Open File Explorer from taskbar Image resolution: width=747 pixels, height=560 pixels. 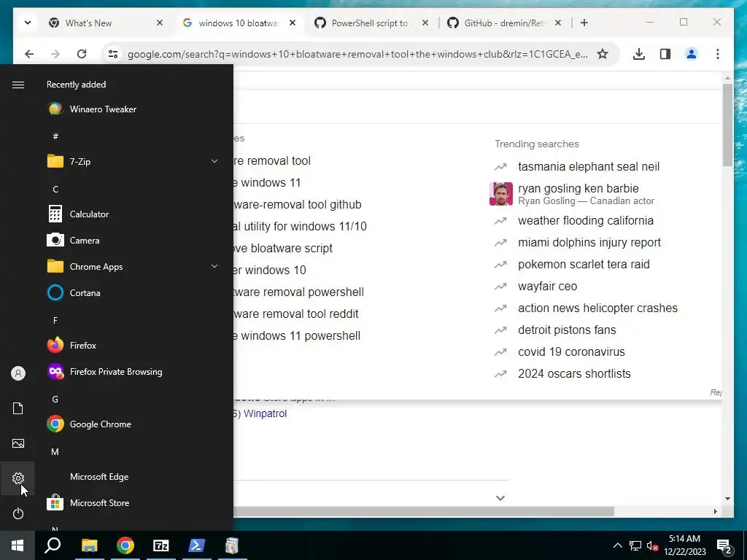[x=89, y=545]
